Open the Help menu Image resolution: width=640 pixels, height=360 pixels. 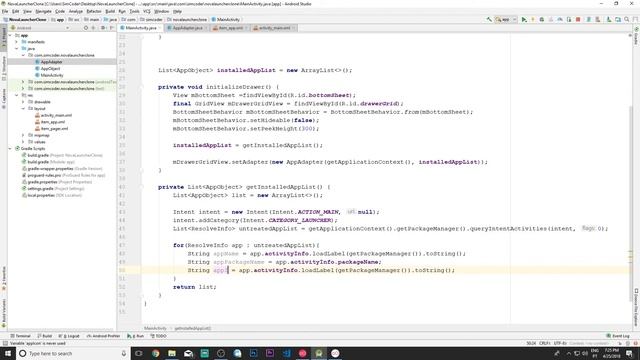pyautogui.click(x=178, y=11)
